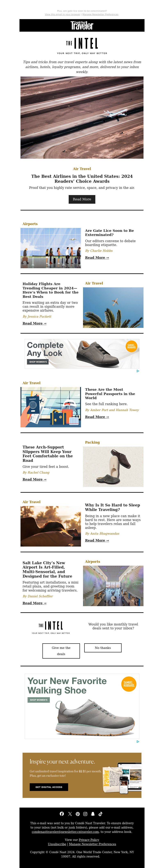164x868 pixels.
Task: Read more about Gate Lice article
Action: (x=97, y=257)
